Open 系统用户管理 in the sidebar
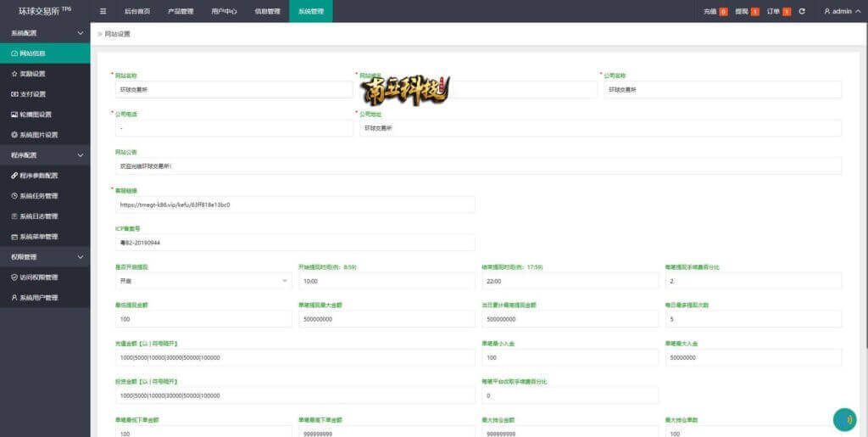Image resolution: width=868 pixels, height=437 pixels. [x=38, y=298]
